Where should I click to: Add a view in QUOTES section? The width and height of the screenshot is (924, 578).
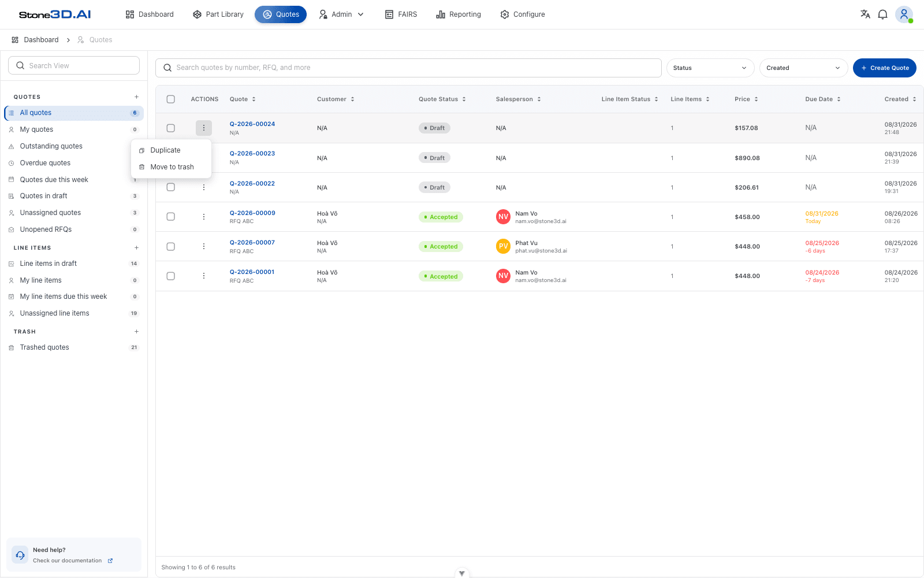[136, 97]
